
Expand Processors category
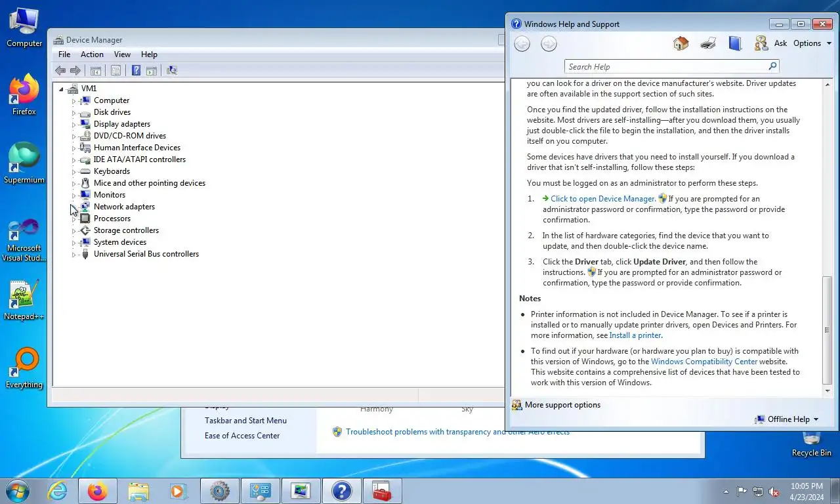pyautogui.click(x=74, y=219)
